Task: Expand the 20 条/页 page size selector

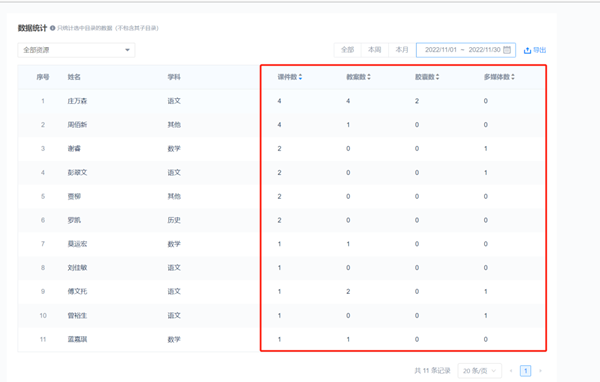Action: pyautogui.click(x=479, y=371)
